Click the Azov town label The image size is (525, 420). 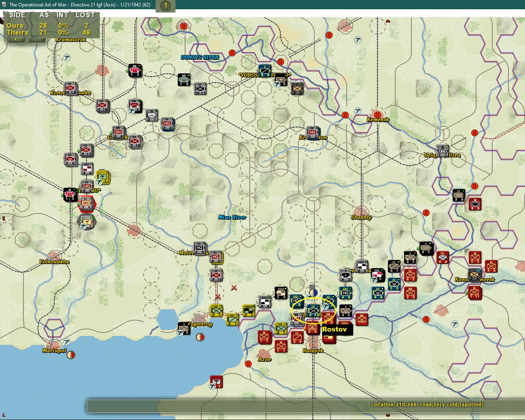coord(265,359)
